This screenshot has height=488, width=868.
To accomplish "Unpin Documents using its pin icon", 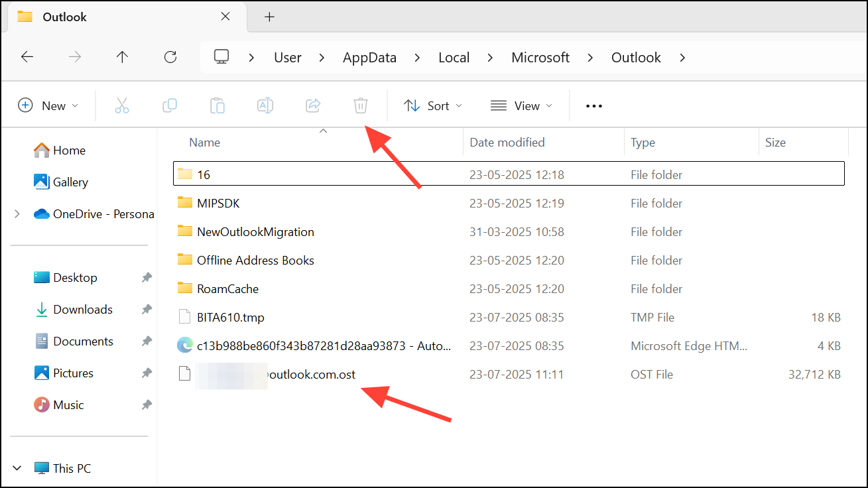I will 147,341.
